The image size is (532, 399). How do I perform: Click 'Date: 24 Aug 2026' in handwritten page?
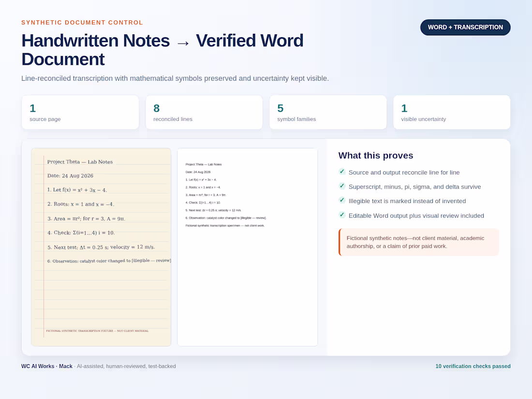point(70,176)
